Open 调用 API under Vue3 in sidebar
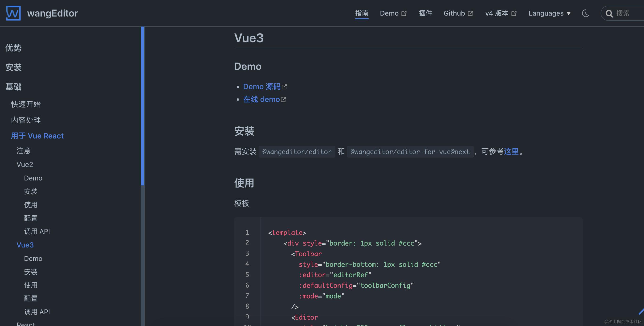Screen dimensions: 644x326 [37, 312]
